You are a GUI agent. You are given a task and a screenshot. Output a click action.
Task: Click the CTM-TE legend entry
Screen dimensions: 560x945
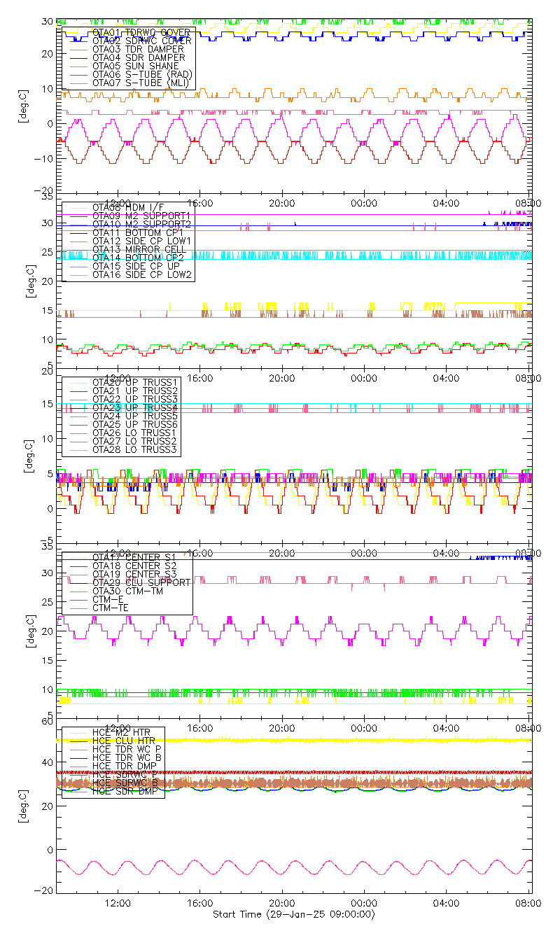point(111,608)
